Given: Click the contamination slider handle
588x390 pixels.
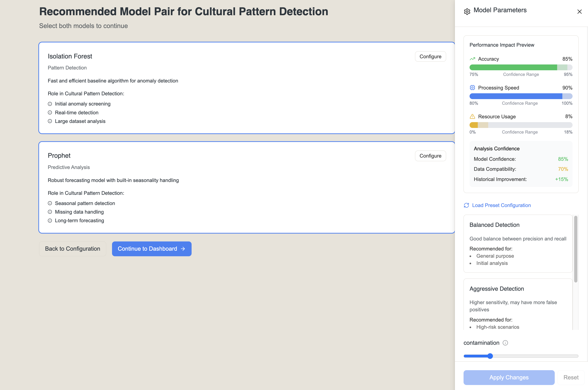Looking at the screenshot, I should pos(490,356).
